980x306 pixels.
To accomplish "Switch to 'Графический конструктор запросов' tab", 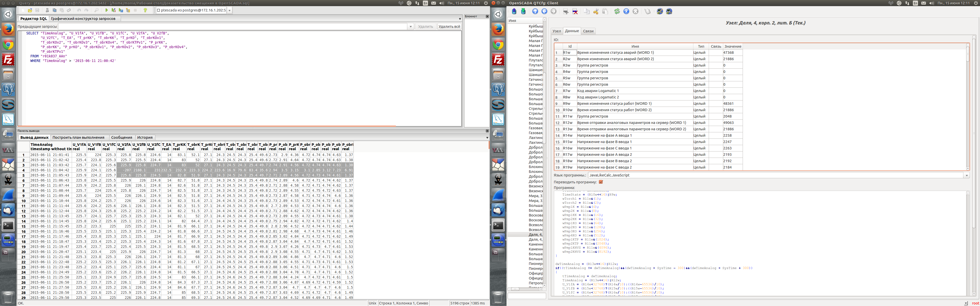I will 83,19.
